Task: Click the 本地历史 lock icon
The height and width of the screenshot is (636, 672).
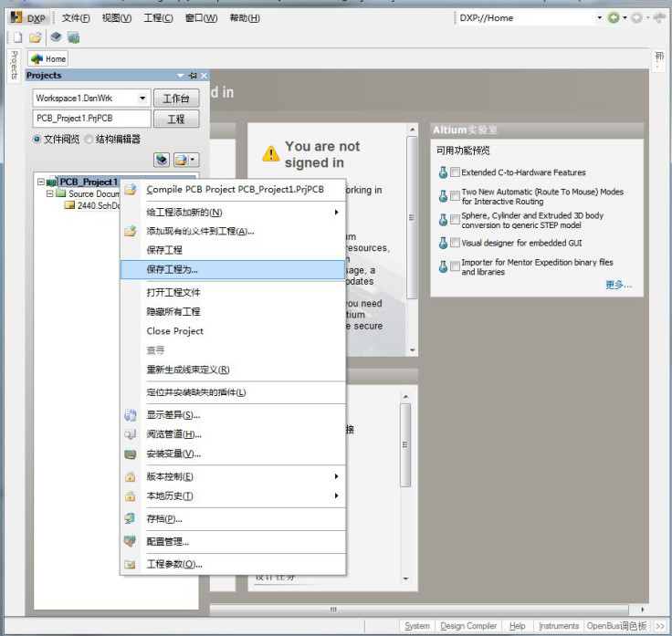Action: pos(131,496)
